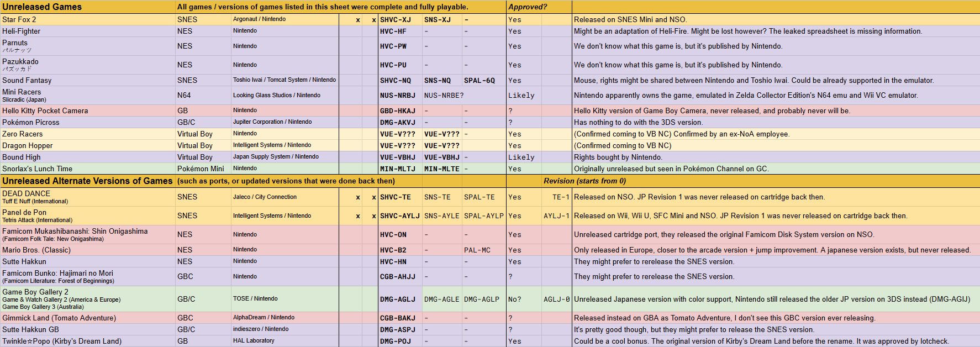This screenshot has height=347, width=980.
Task: Click 'Gimmick Land (Tomato Adventure)' cell
Action: [x=88, y=318]
